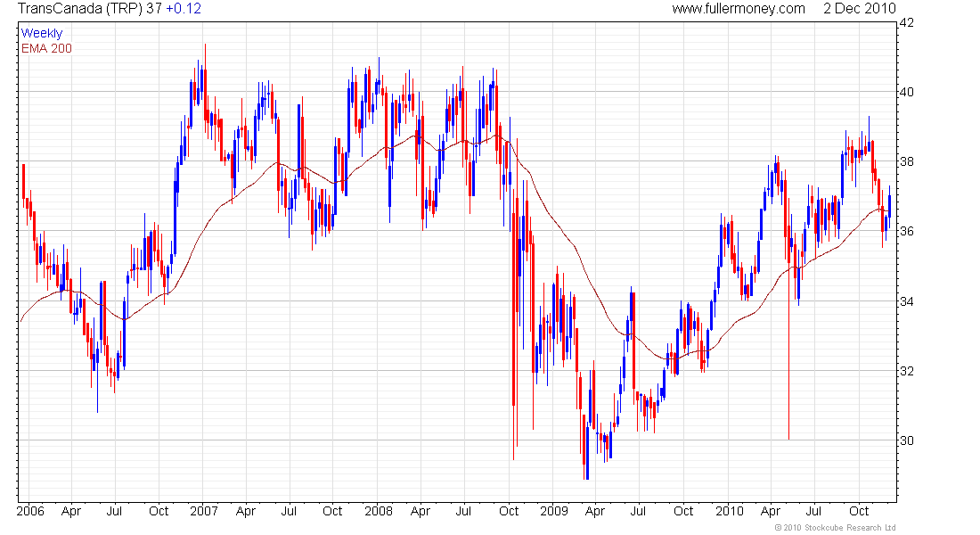The width and height of the screenshot is (980, 535).
Task: Click the 38 price axis label
Action: (906, 161)
